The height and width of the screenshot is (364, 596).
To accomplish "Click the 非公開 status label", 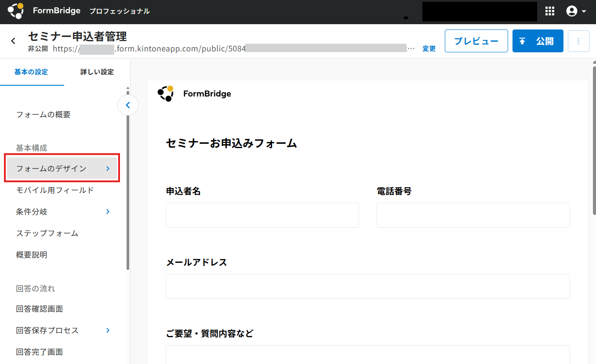I will pos(38,49).
